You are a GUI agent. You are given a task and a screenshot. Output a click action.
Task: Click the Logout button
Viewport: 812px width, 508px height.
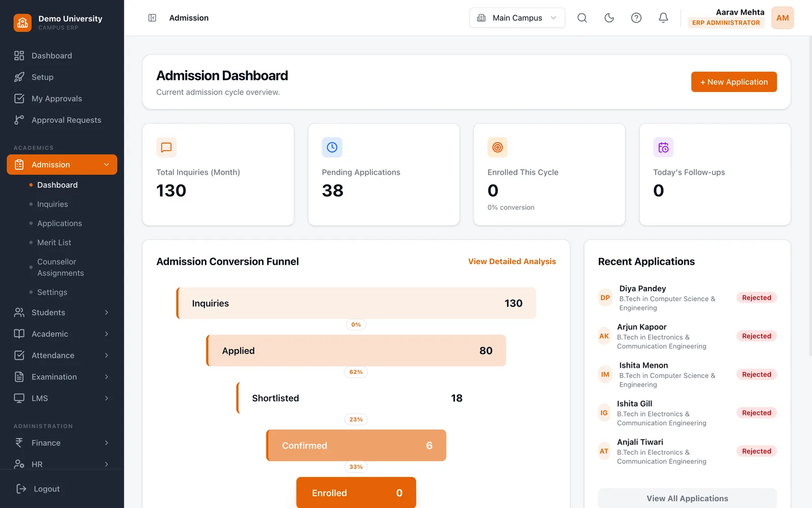click(39, 489)
